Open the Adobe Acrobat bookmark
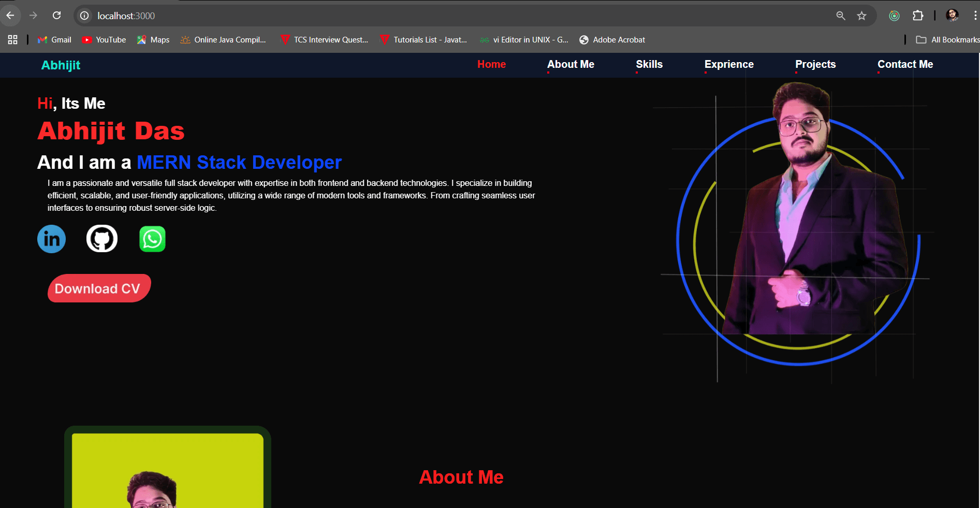 coord(612,40)
